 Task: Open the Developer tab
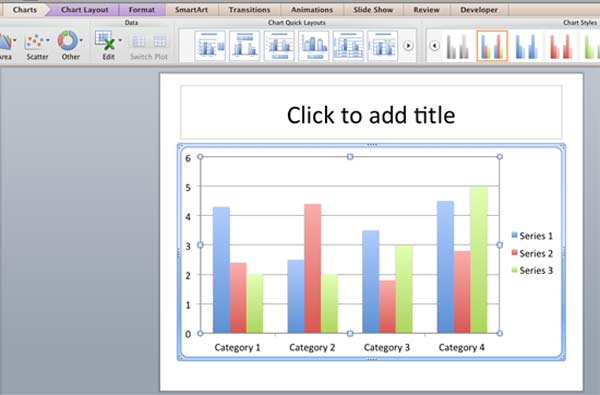point(479,10)
